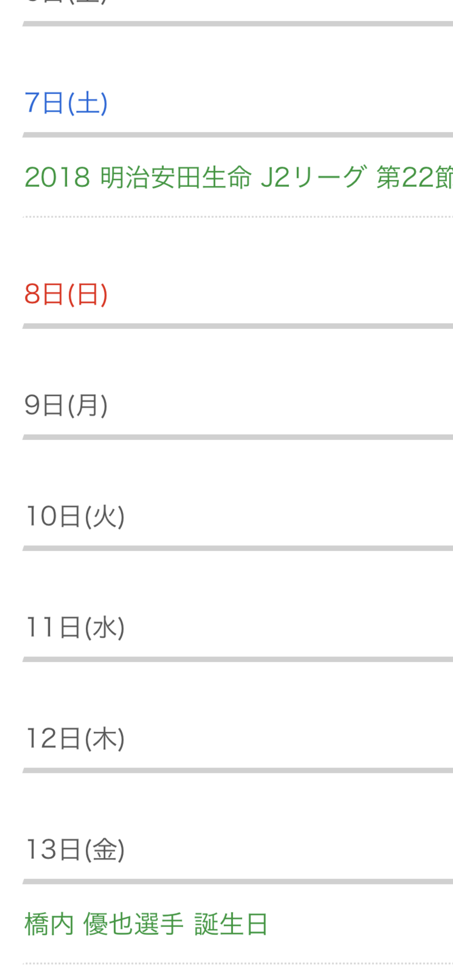This screenshot has height=980, width=453.
Task: Click the gray divider under 12日(木)
Action: [238, 770]
